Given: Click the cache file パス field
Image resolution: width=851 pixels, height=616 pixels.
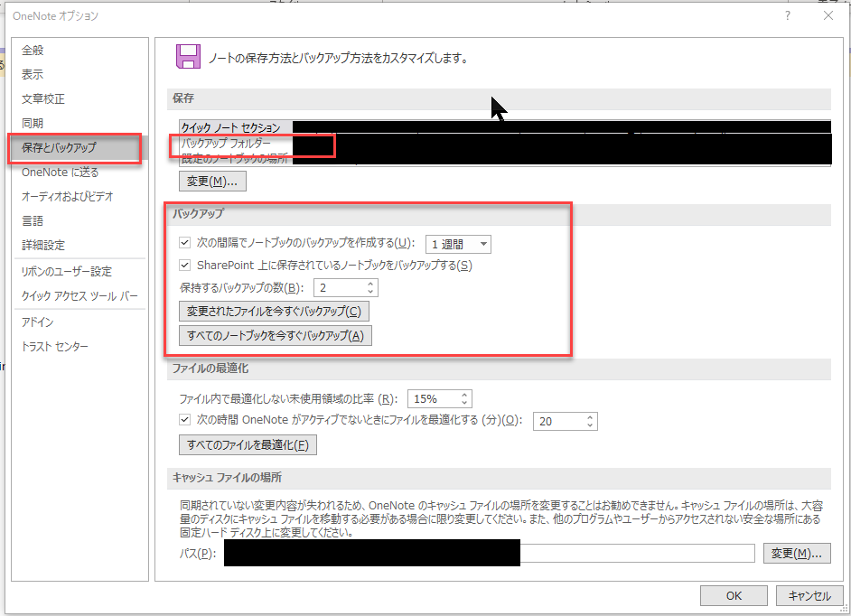Looking at the screenshot, I should (490, 554).
